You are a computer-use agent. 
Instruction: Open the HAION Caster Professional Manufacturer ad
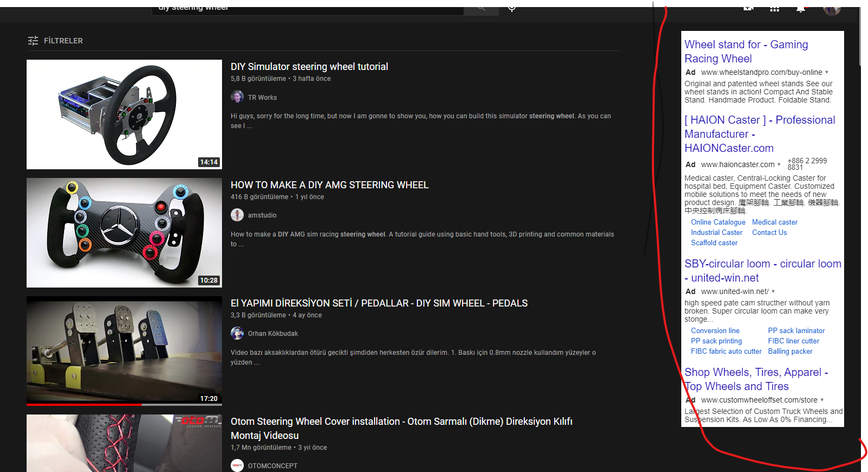pos(760,134)
